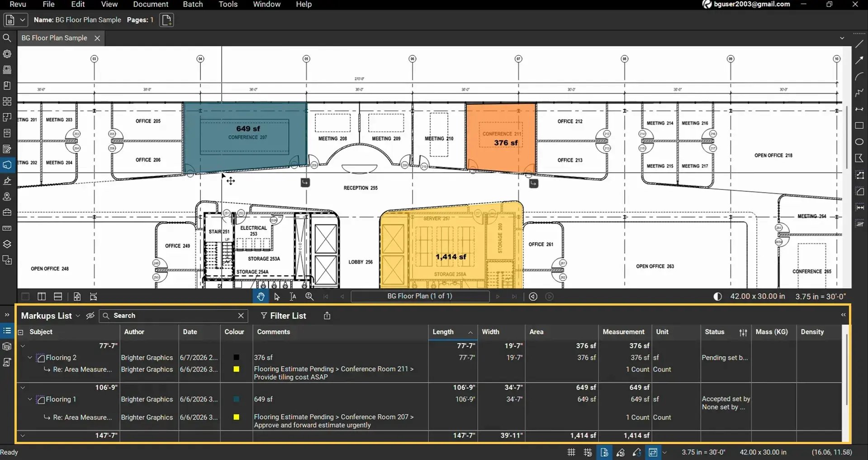868x460 pixels.
Task: Collapse all via box beside Subject header
Action: click(x=20, y=332)
